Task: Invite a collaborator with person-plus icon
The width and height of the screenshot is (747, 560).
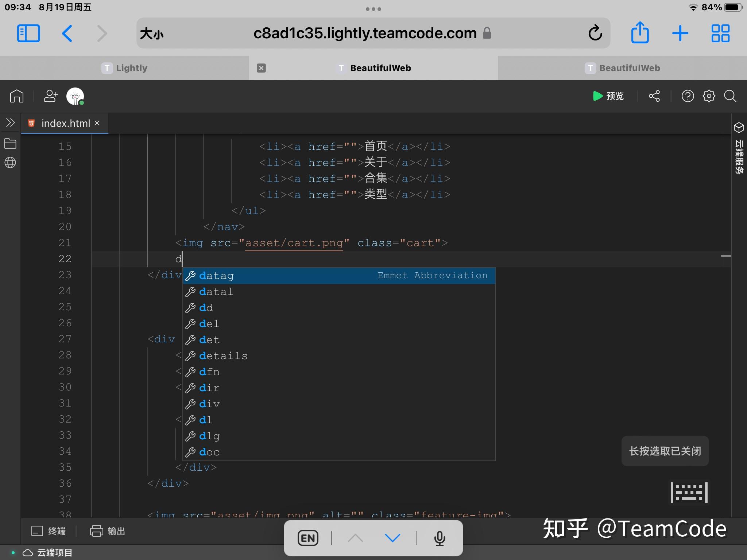Action: pyautogui.click(x=50, y=96)
